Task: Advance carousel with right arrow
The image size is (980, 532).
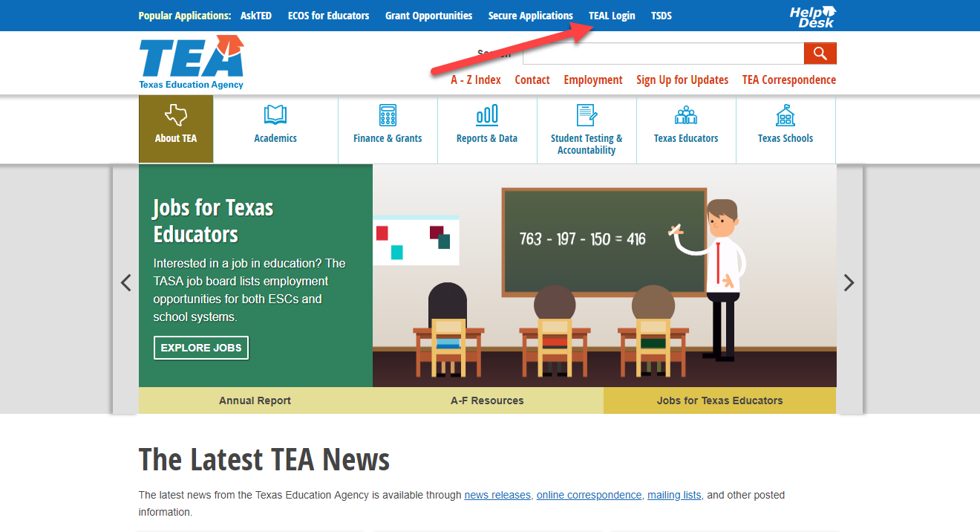Action: 849,282
